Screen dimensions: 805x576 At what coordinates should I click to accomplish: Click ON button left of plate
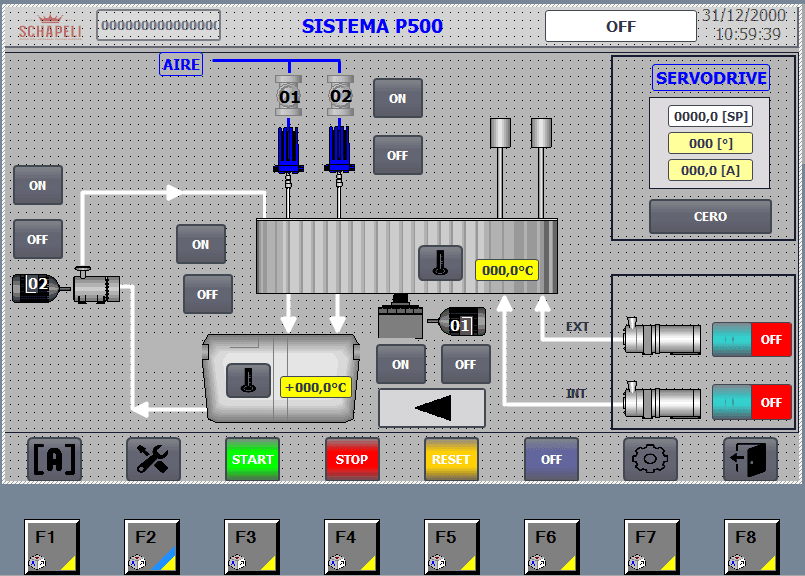click(201, 244)
